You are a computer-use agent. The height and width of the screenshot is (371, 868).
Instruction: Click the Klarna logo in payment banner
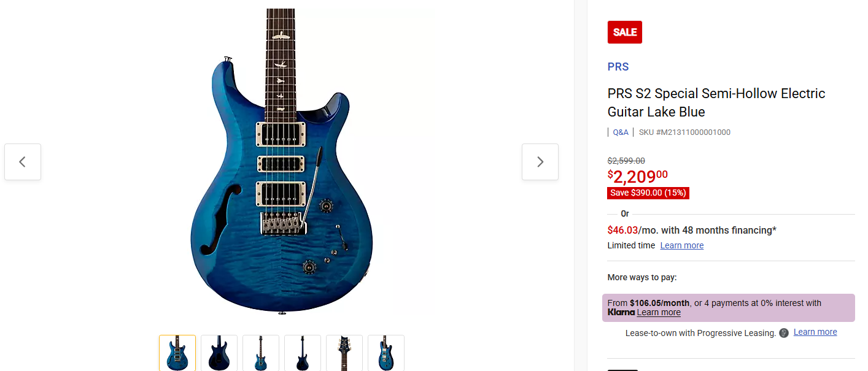click(x=621, y=312)
